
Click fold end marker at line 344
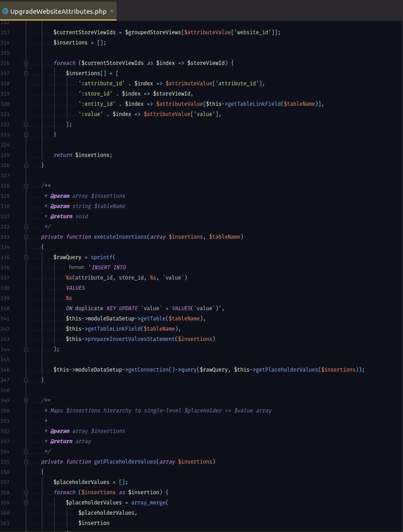[x=26, y=349]
